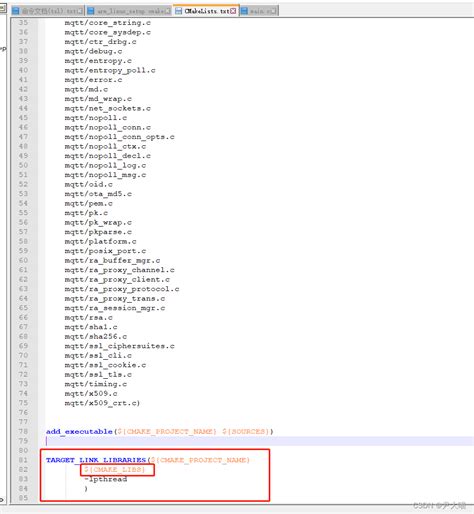Click the mqtt/nopoll_decl.c entry

pos(107,156)
